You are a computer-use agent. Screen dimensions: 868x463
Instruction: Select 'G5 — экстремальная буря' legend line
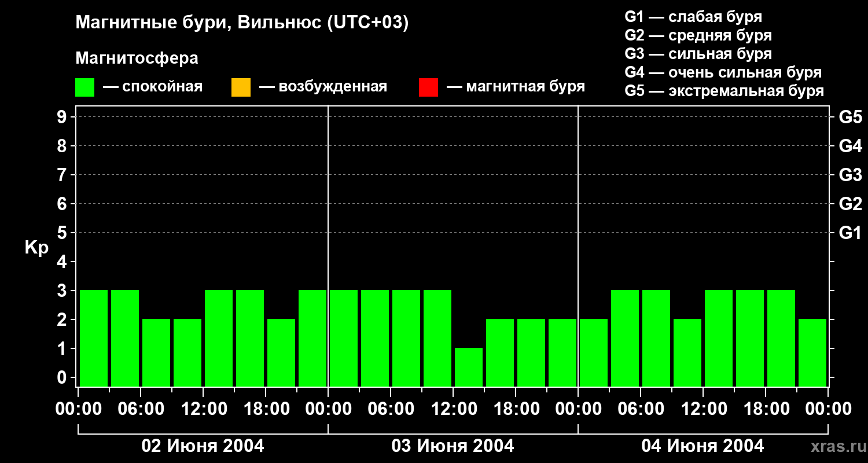(724, 91)
